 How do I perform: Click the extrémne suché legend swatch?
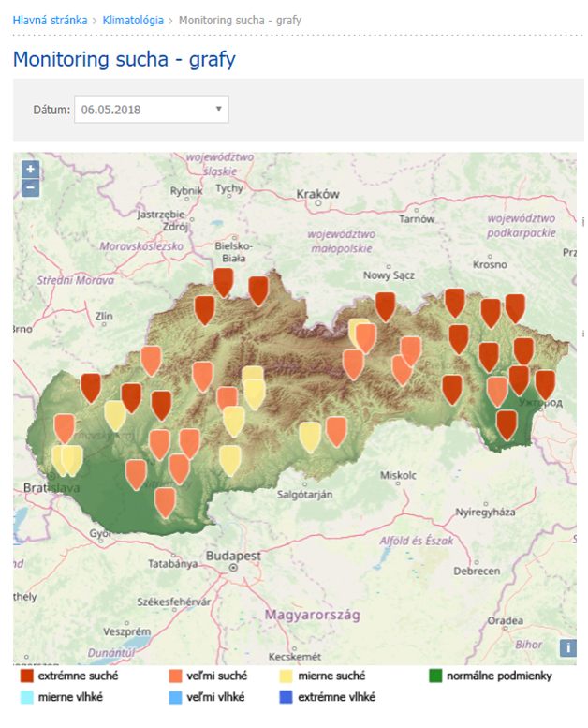coord(27,676)
